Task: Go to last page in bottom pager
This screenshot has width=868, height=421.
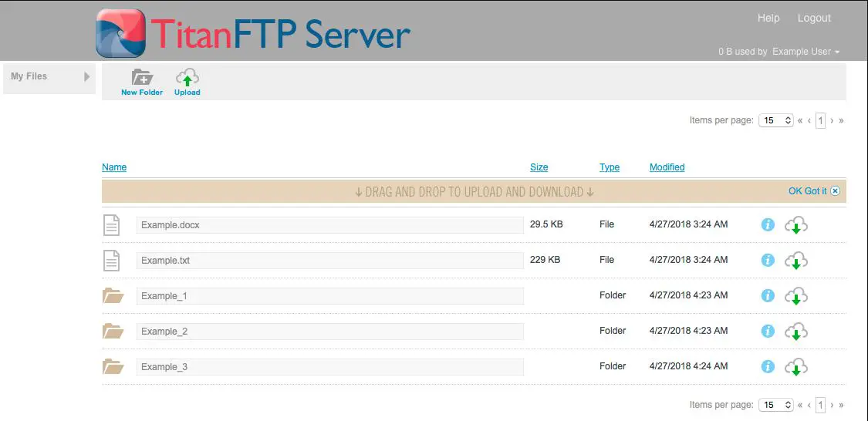Action: click(x=842, y=406)
